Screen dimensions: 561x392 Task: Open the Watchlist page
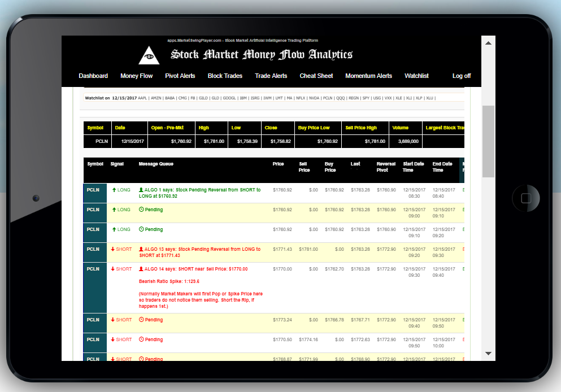[416, 76]
